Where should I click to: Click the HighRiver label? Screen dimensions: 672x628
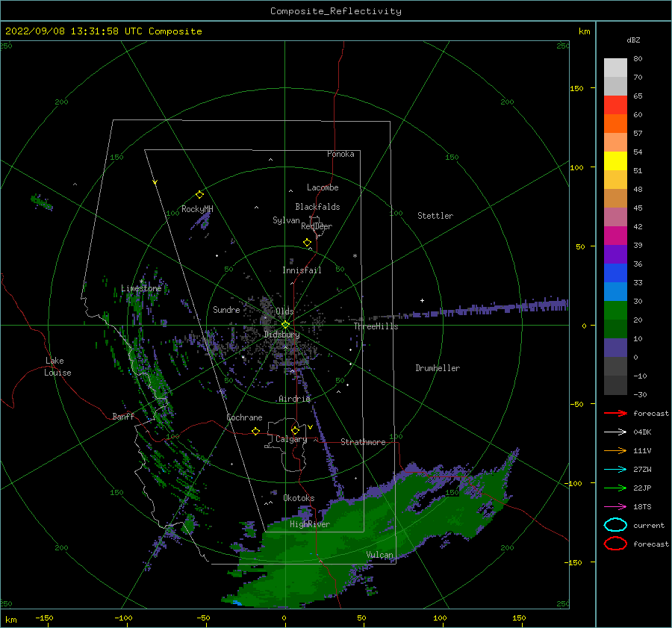coord(310,524)
